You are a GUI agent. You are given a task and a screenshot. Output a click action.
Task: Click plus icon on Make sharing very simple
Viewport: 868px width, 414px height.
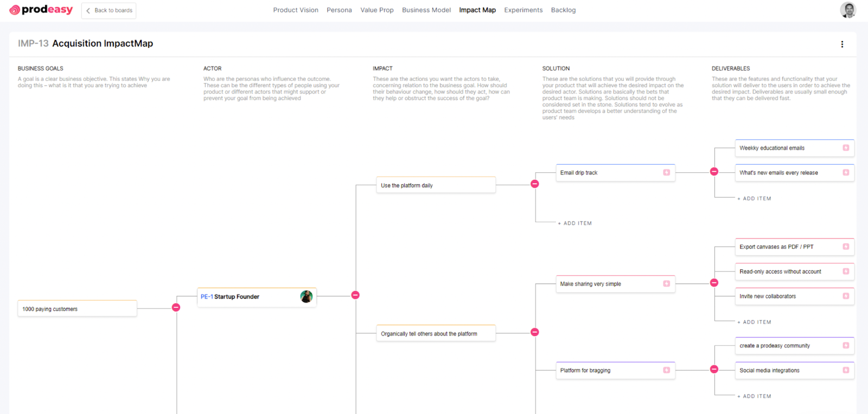coord(666,284)
